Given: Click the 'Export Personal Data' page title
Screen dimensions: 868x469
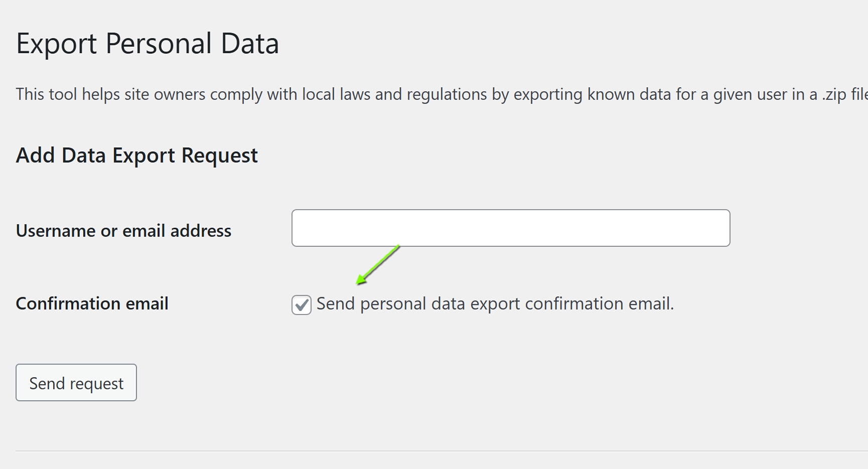Looking at the screenshot, I should (x=148, y=44).
